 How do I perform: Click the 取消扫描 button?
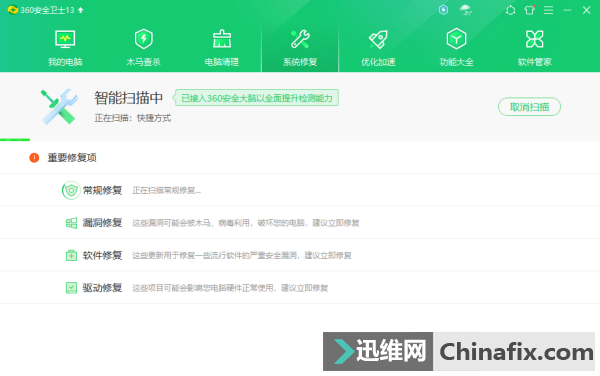tap(529, 107)
